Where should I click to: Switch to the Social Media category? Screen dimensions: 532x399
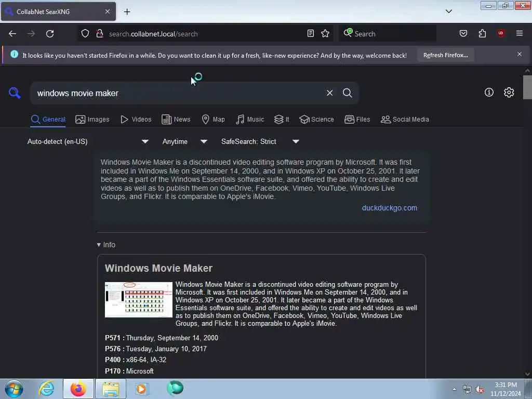(405, 119)
